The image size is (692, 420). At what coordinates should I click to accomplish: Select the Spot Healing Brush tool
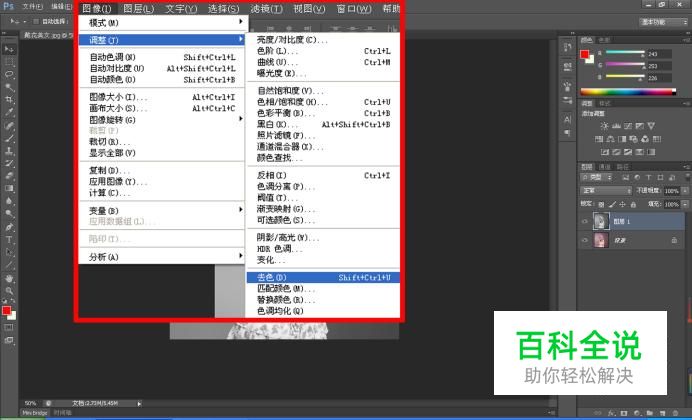[x=9, y=125]
